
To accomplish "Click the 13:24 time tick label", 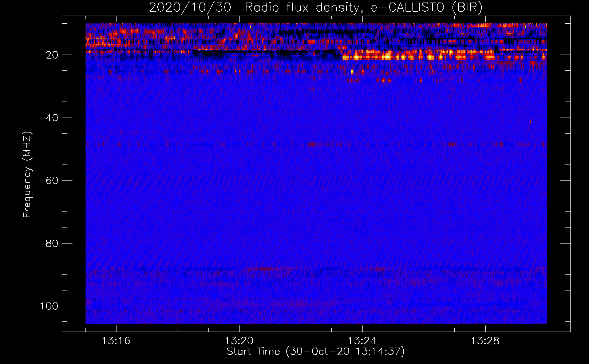I will pos(362,341).
